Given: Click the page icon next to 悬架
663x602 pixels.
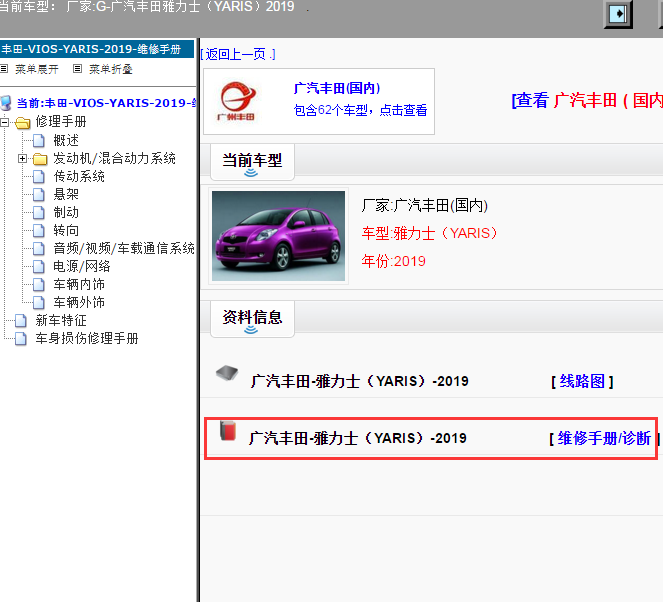Looking at the screenshot, I should 39,194.
